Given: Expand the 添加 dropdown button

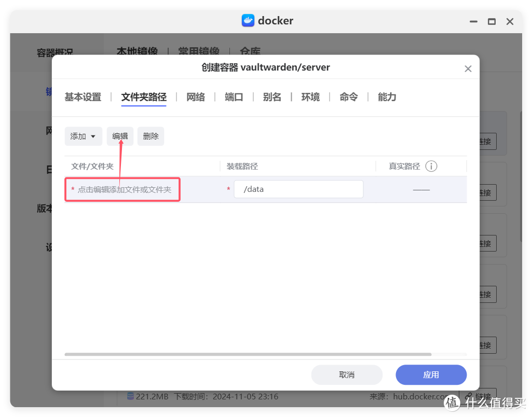Looking at the screenshot, I should click(83, 136).
